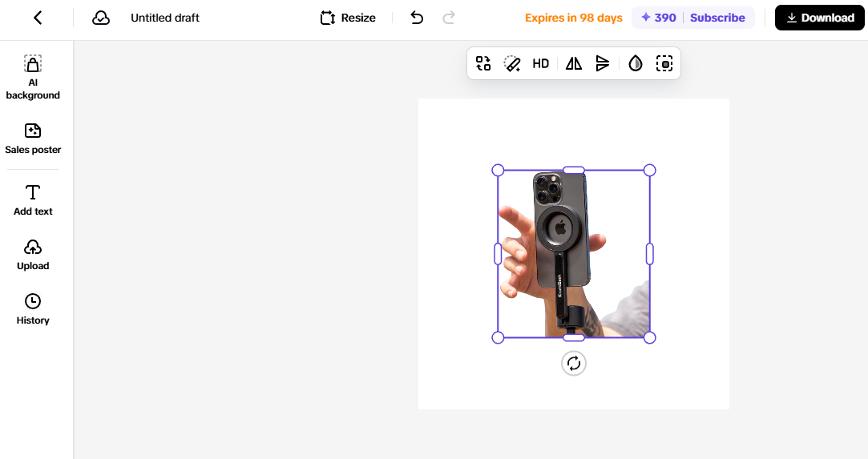The width and height of the screenshot is (868, 459).
Task: Click the top-right corner resize handle
Action: 650,170
